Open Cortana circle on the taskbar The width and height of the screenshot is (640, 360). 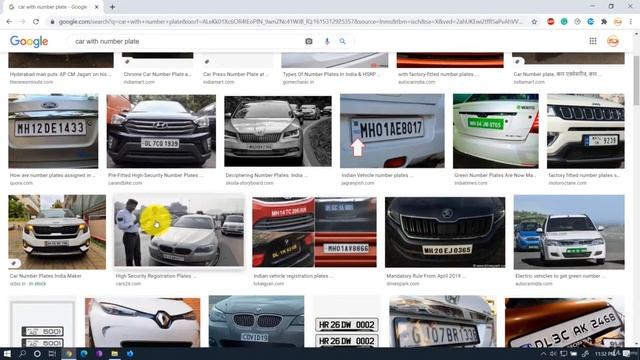pos(37,353)
